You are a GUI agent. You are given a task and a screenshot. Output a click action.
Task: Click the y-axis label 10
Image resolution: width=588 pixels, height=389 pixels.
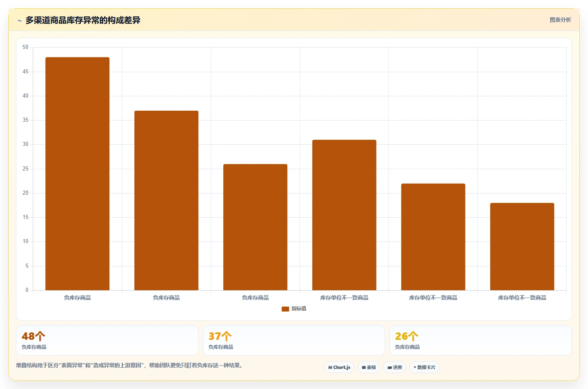[x=25, y=241]
